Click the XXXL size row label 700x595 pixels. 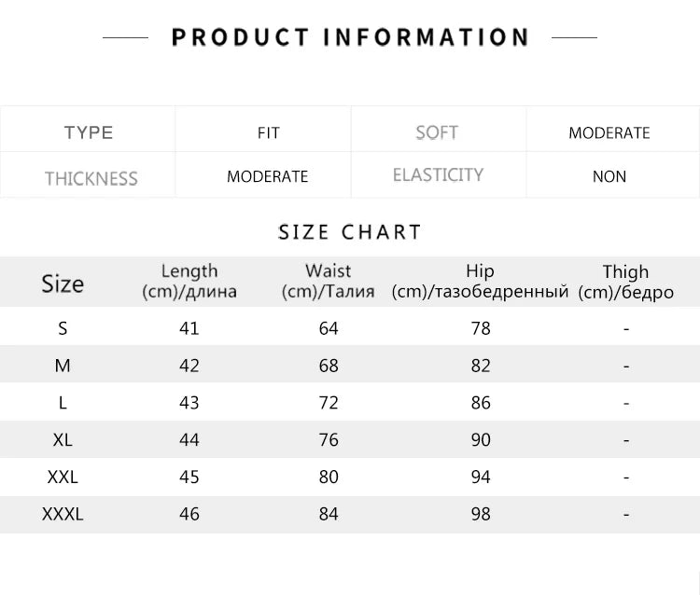click(63, 514)
